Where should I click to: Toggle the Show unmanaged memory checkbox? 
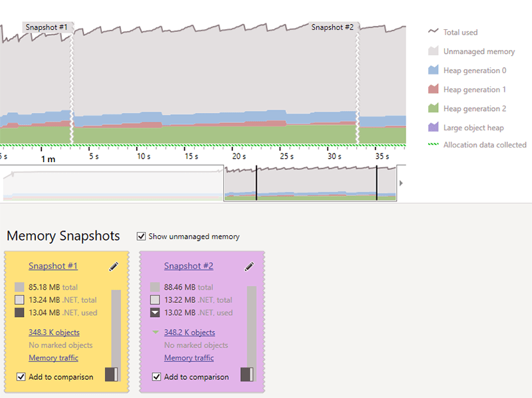coord(141,237)
